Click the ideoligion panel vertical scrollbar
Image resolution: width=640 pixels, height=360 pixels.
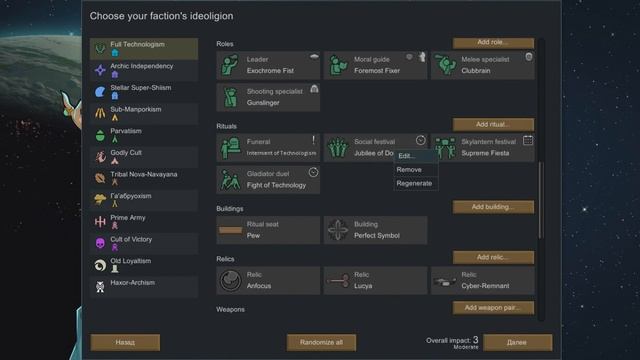click(541, 200)
